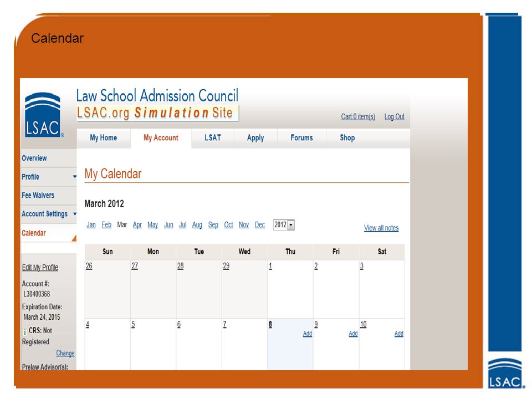Jump to the Dec month link

click(260, 224)
